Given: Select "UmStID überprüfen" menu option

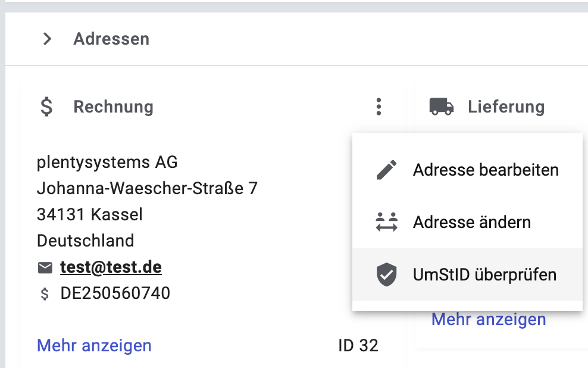Looking at the screenshot, I should 484,275.
